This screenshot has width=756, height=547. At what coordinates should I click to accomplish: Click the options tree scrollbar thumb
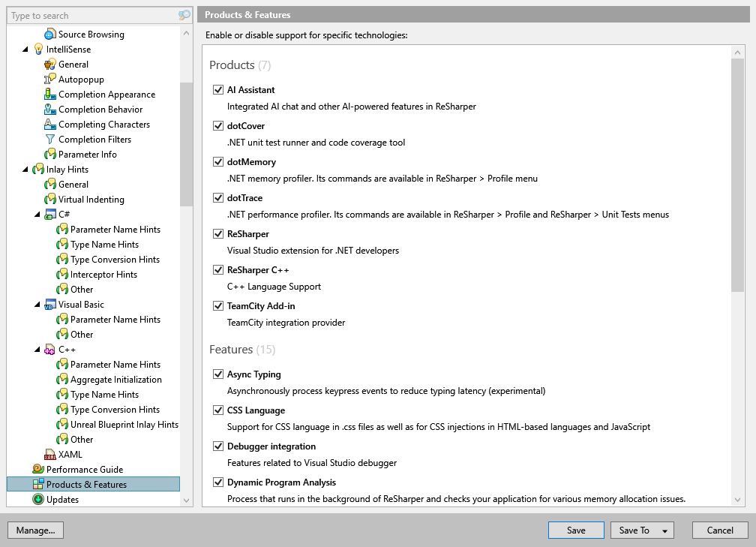(186, 145)
